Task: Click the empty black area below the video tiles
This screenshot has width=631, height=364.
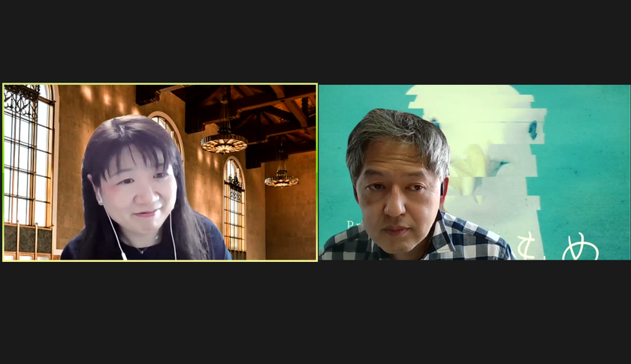Action: point(315,313)
